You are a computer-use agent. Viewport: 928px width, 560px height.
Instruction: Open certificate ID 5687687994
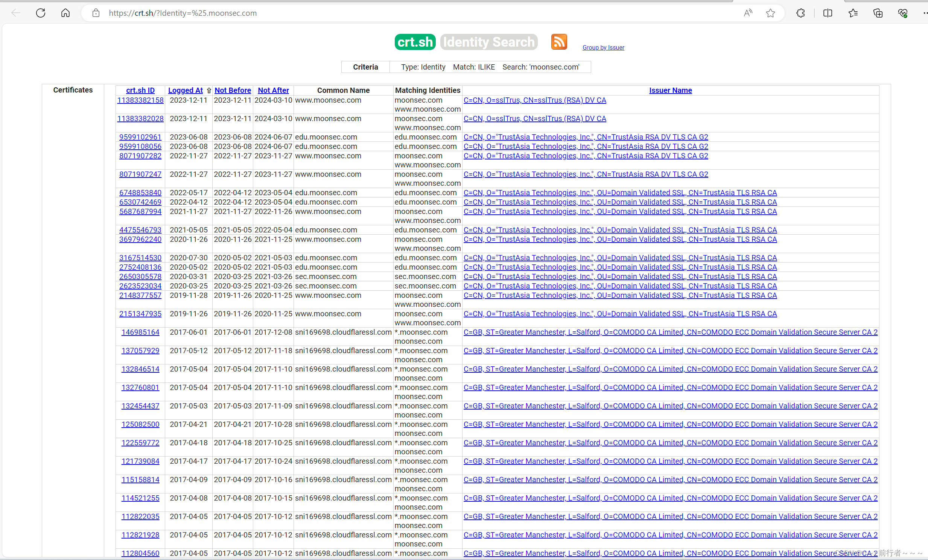click(x=140, y=211)
